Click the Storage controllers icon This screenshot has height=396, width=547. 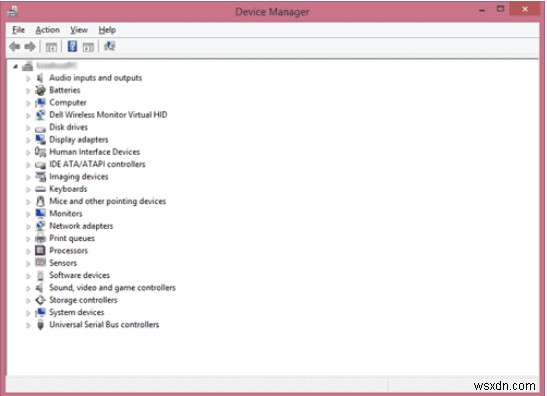click(40, 300)
